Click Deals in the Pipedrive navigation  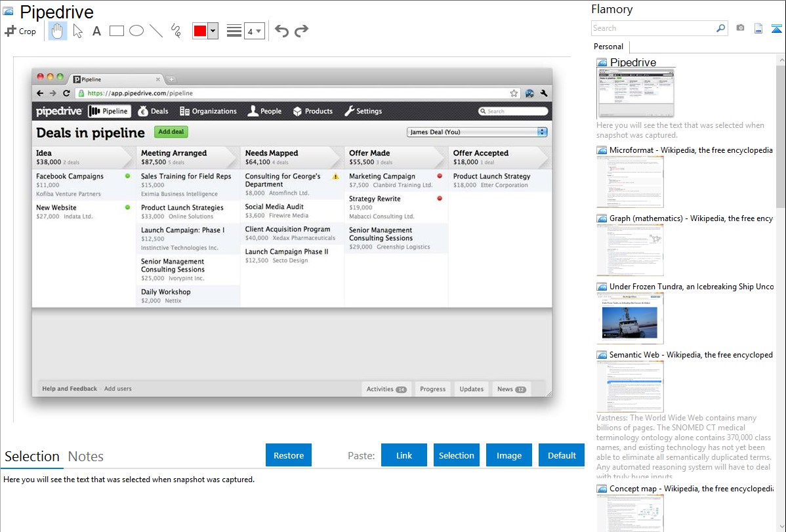coord(154,112)
